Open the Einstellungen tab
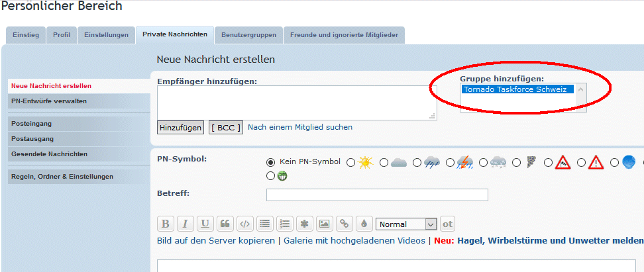This screenshot has height=272, width=644. click(107, 35)
